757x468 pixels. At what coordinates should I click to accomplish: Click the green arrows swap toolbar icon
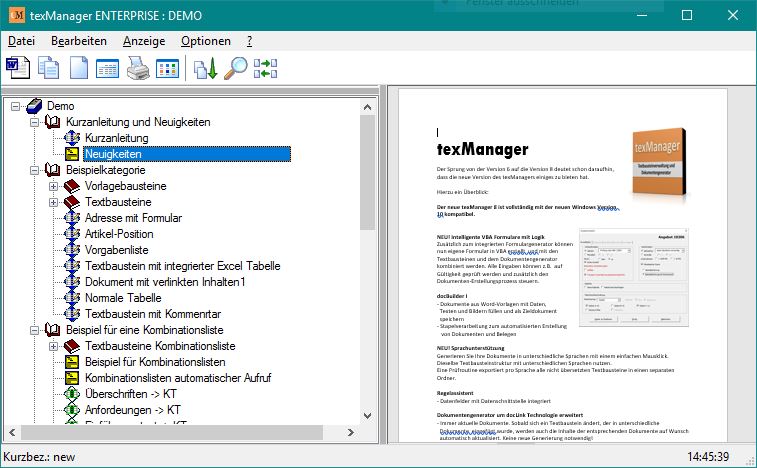(x=266, y=68)
